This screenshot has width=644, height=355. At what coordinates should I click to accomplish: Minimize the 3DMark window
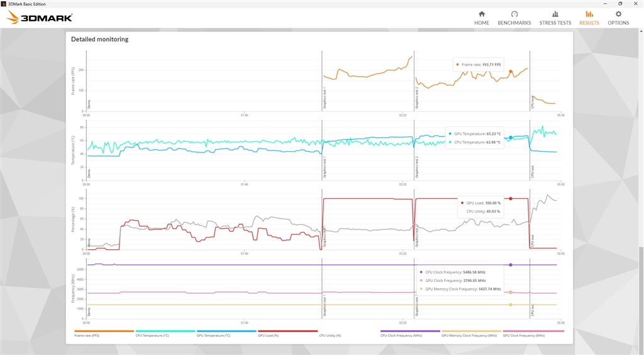(x=606, y=4)
